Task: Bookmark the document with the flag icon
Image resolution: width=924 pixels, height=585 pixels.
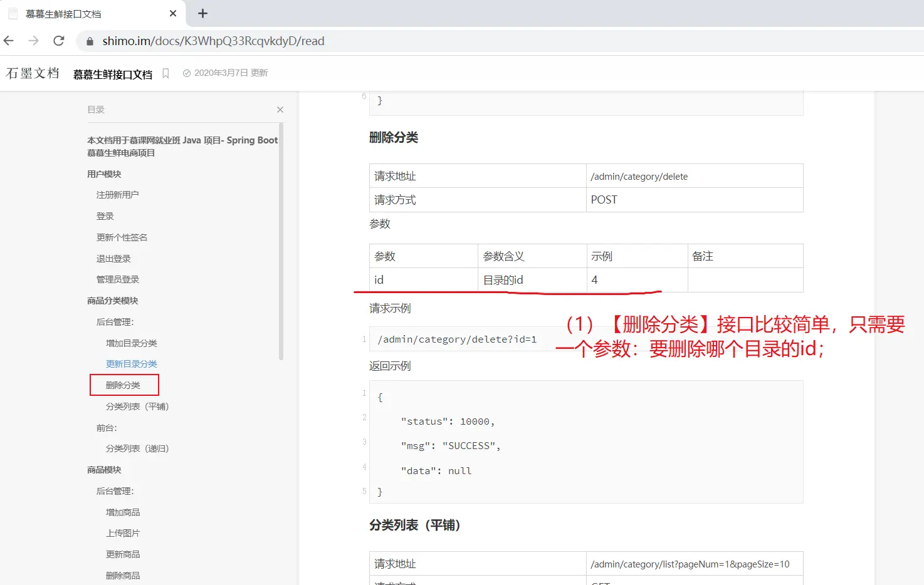Action: click(x=165, y=73)
